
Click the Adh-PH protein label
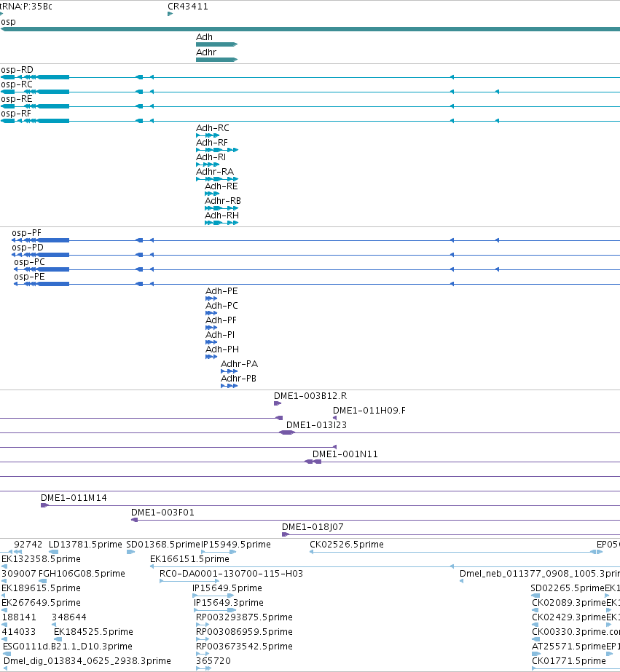(222, 349)
